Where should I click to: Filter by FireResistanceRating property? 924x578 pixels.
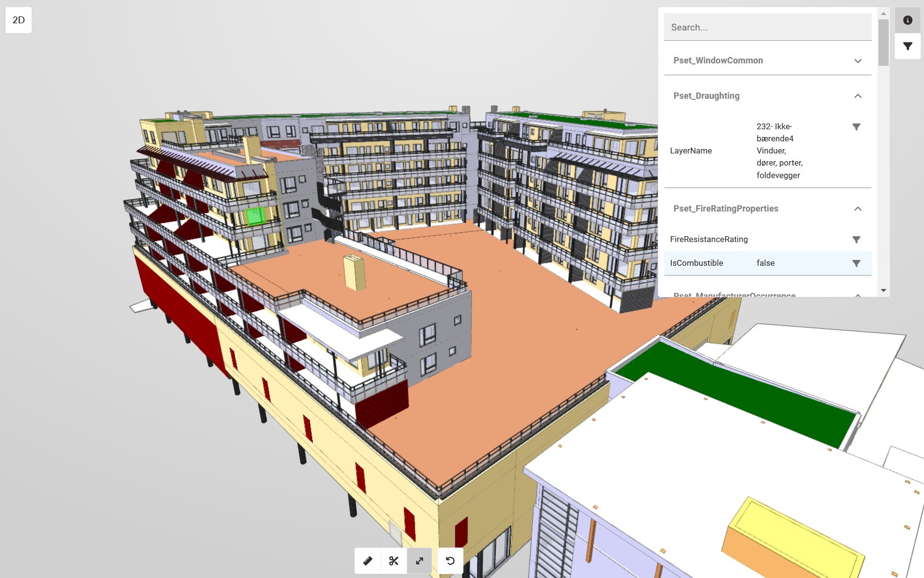pyautogui.click(x=856, y=240)
